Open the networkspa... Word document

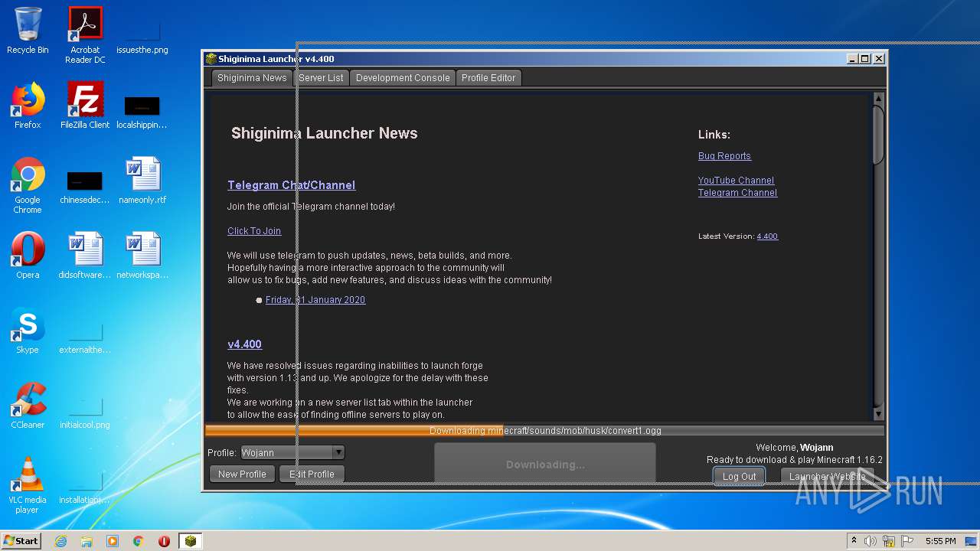[x=142, y=256]
